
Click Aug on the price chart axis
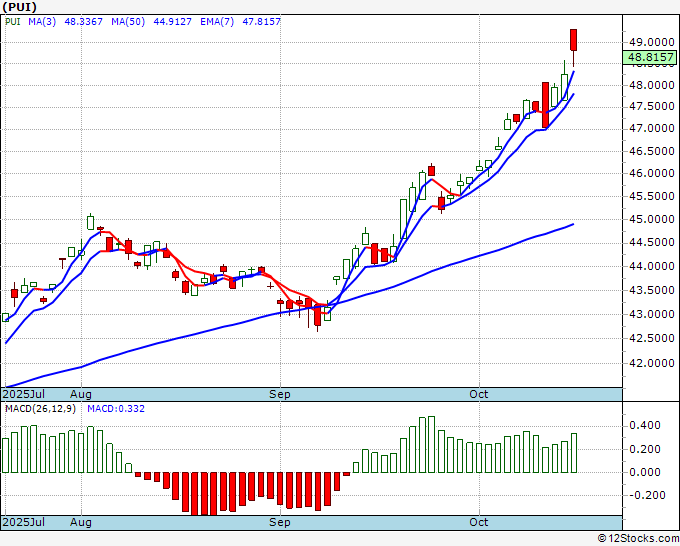click(81, 394)
